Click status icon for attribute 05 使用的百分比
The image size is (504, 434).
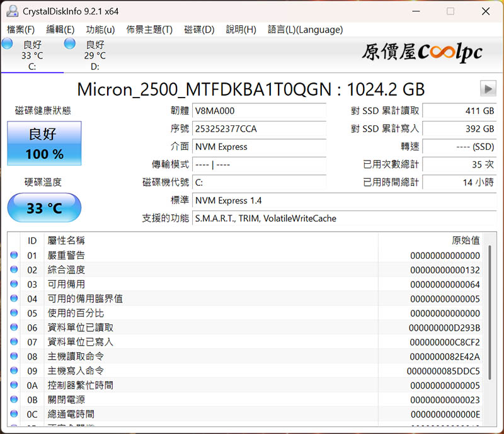(x=14, y=313)
